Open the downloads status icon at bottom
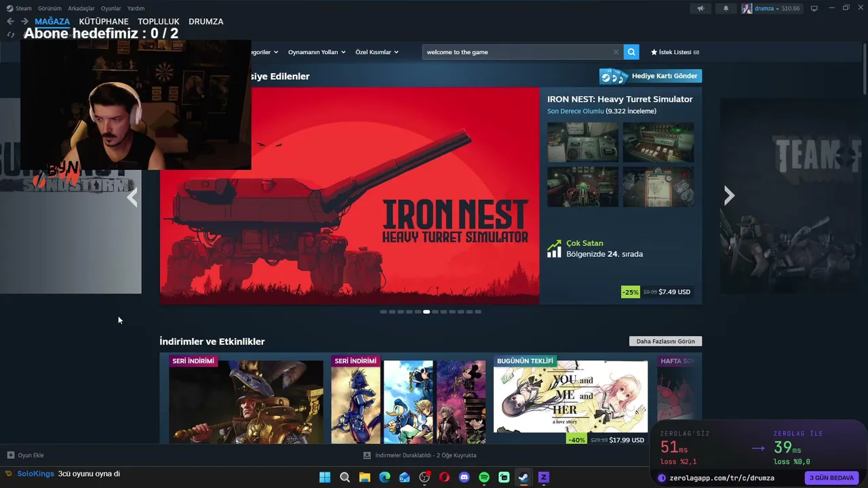Viewport: 868px width, 488px height. [x=367, y=455]
